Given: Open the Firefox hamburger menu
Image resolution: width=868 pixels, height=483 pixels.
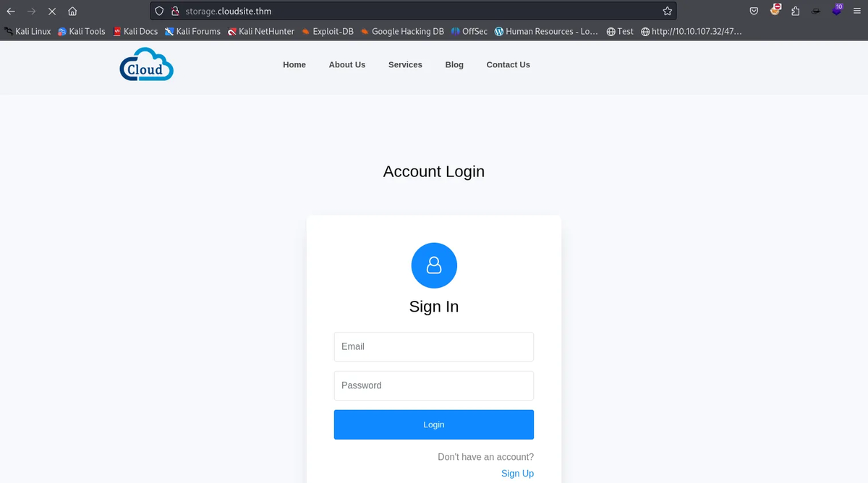Looking at the screenshot, I should coord(856,11).
